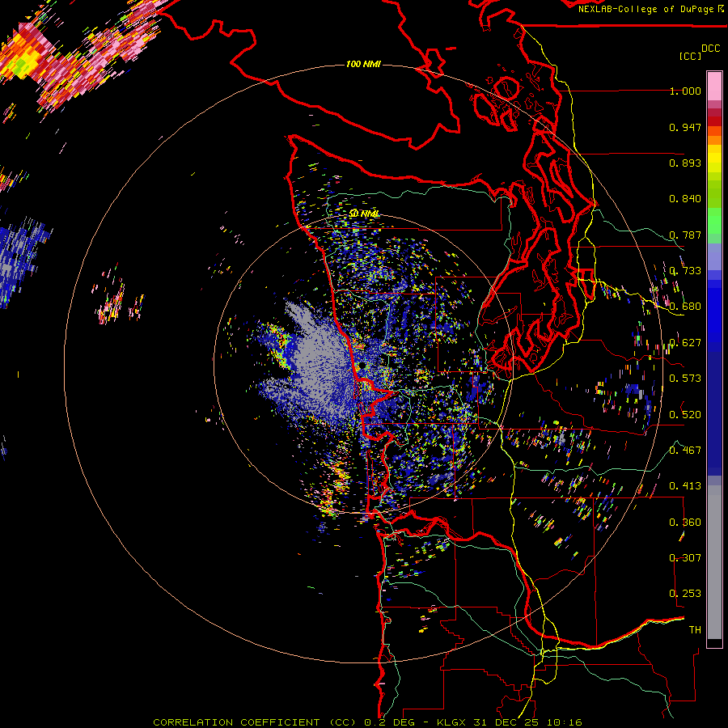Image resolution: width=728 pixels, height=728 pixels.
Task: Click the TH threshold label on the legend
Action: click(x=695, y=630)
